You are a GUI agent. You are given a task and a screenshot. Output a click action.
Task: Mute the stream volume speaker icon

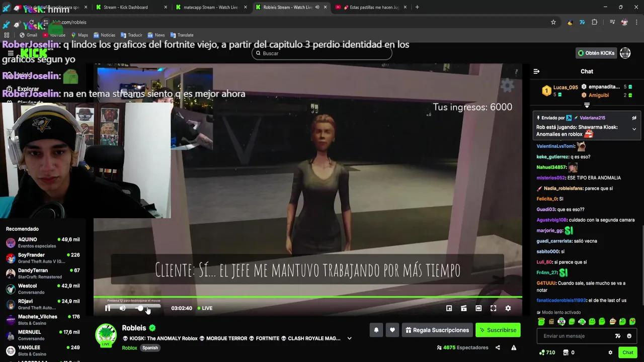(122, 308)
